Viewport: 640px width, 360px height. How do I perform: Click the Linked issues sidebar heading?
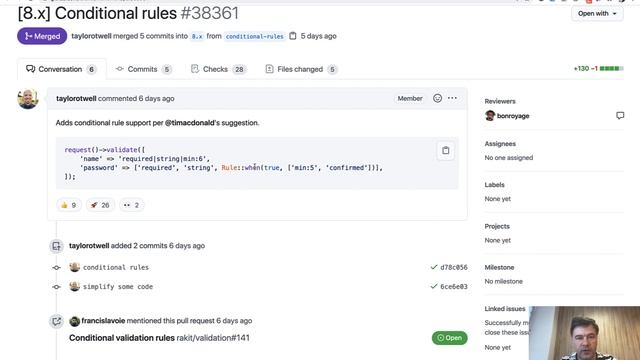pyautogui.click(x=505, y=309)
